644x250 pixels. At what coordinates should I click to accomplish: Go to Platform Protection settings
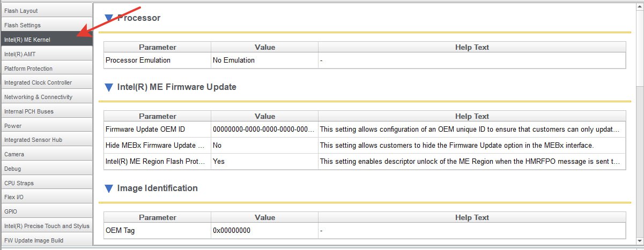click(46, 69)
